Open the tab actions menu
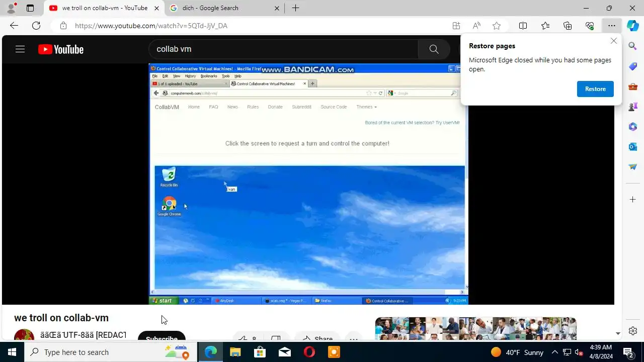The height and width of the screenshot is (362, 644). pos(30,8)
